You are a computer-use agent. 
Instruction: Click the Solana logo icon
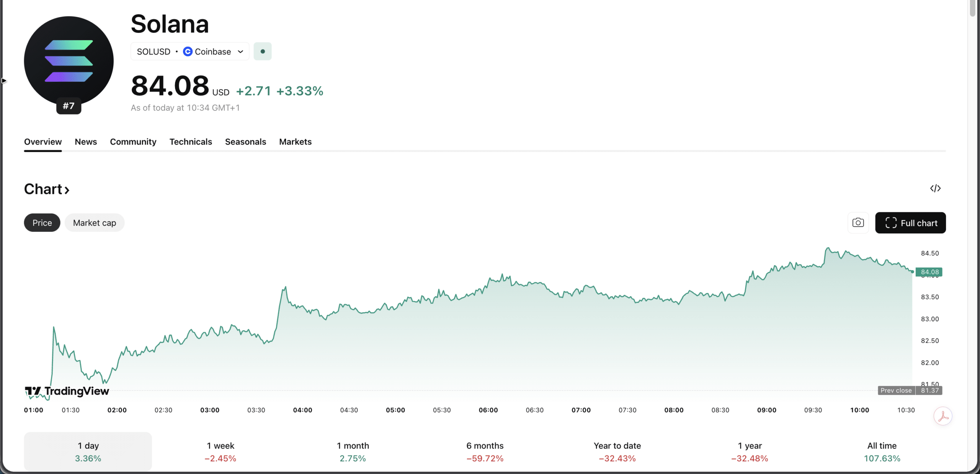click(69, 61)
